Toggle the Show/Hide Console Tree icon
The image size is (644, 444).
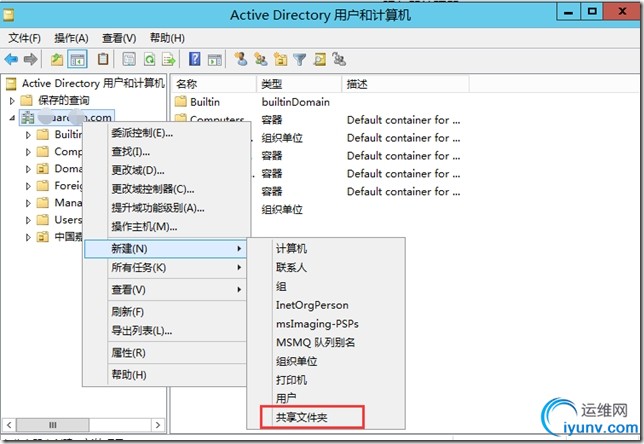[77, 60]
